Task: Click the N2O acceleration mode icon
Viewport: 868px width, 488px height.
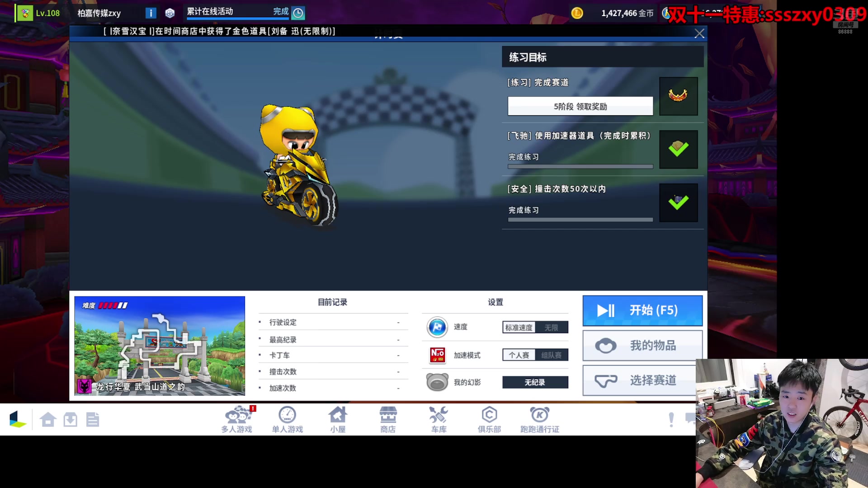Action: tap(437, 355)
